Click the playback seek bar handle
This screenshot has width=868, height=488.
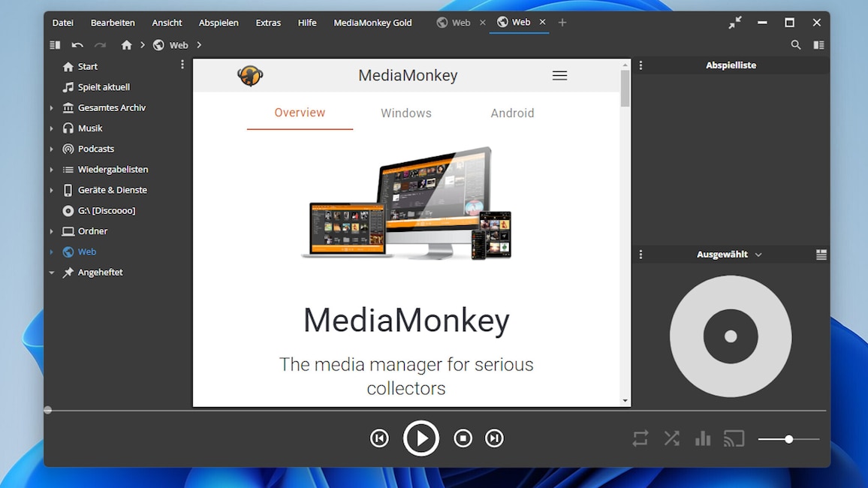[x=47, y=410]
